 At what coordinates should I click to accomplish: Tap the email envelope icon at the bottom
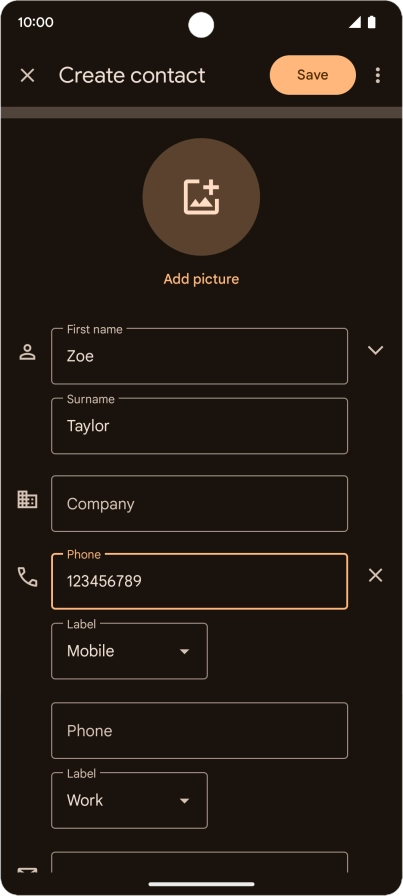pyautogui.click(x=27, y=870)
